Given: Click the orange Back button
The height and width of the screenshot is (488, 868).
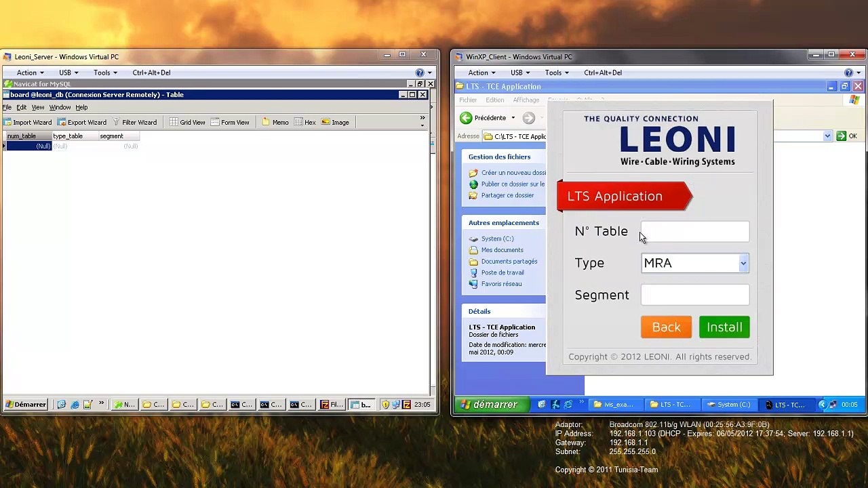Looking at the screenshot, I should click(x=666, y=327).
